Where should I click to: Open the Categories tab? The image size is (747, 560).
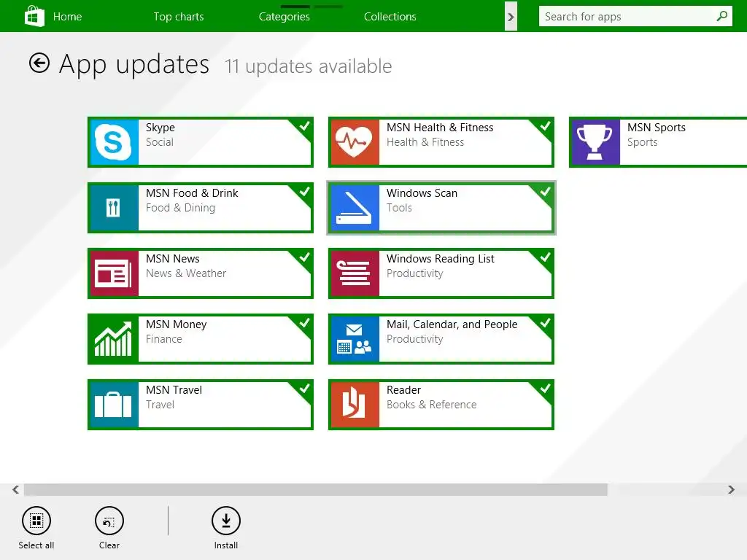pyautogui.click(x=285, y=17)
